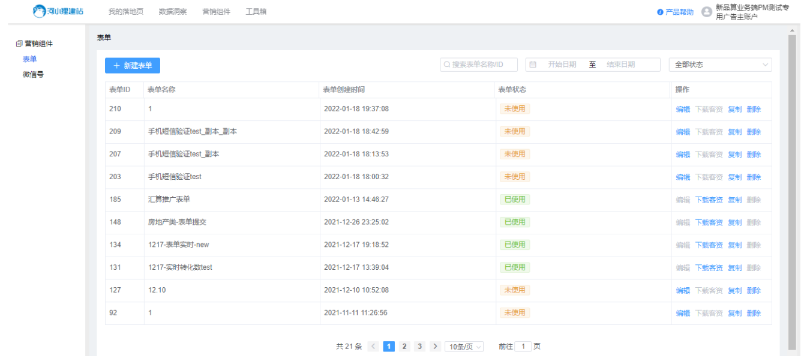Edit form ID 209

682,132
